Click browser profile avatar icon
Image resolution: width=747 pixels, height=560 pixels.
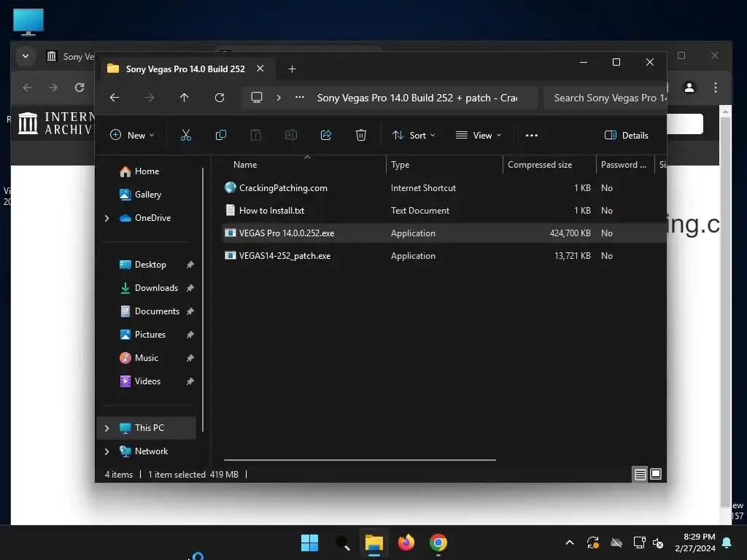point(689,87)
